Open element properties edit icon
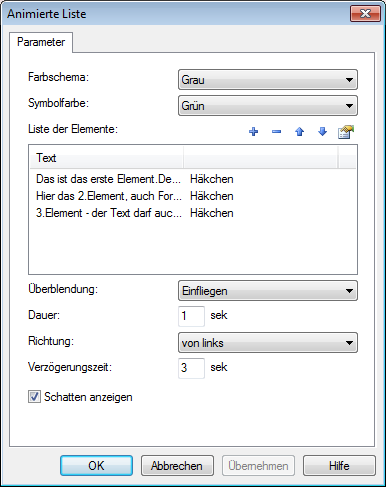The width and height of the screenshot is (386, 487). coord(346,132)
